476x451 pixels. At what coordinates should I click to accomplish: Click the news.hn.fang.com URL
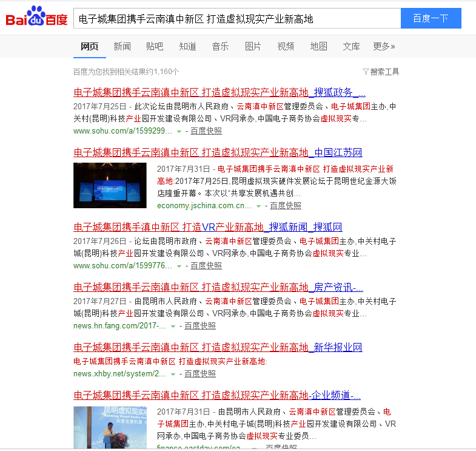pyautogui.click(x=119, y=326)
